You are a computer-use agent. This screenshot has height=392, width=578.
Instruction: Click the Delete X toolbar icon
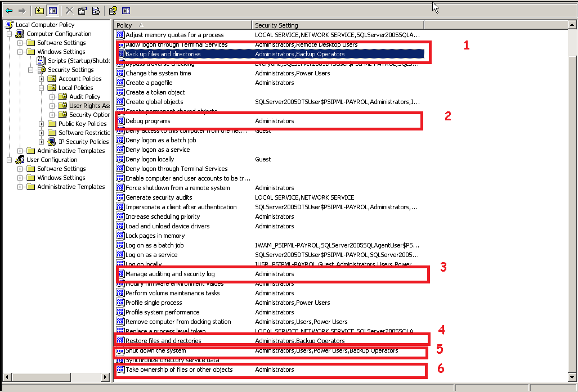(x=69, y=11)
